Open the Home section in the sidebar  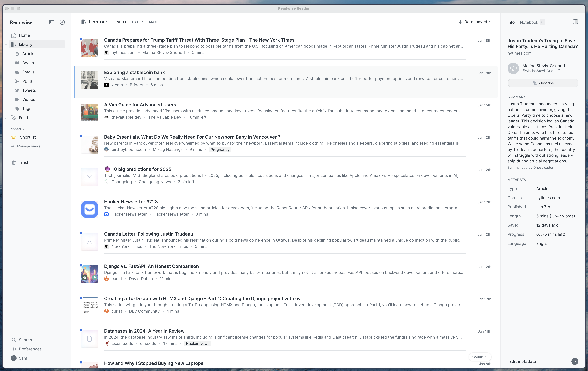click(24, 35)
